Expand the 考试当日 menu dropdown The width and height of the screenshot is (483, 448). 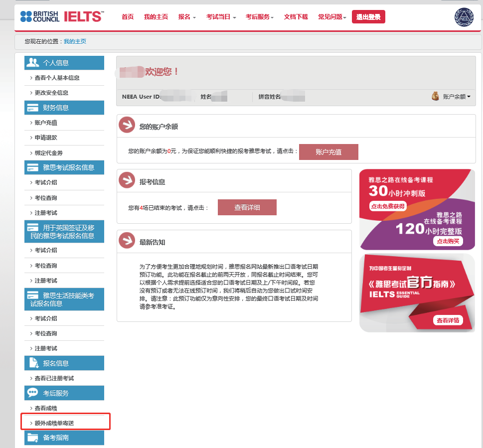tap(221, 17)
